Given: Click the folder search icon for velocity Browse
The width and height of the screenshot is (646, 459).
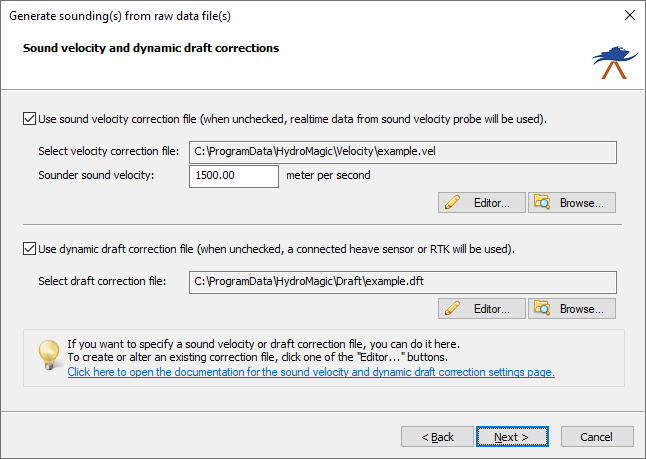Looking at the screenshot, I should point(542,202).
